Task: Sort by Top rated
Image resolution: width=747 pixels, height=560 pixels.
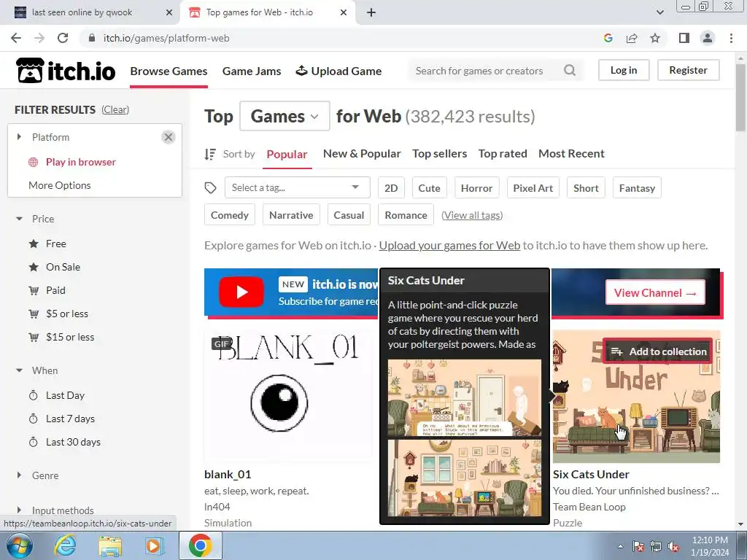Action: click(503, 154)
